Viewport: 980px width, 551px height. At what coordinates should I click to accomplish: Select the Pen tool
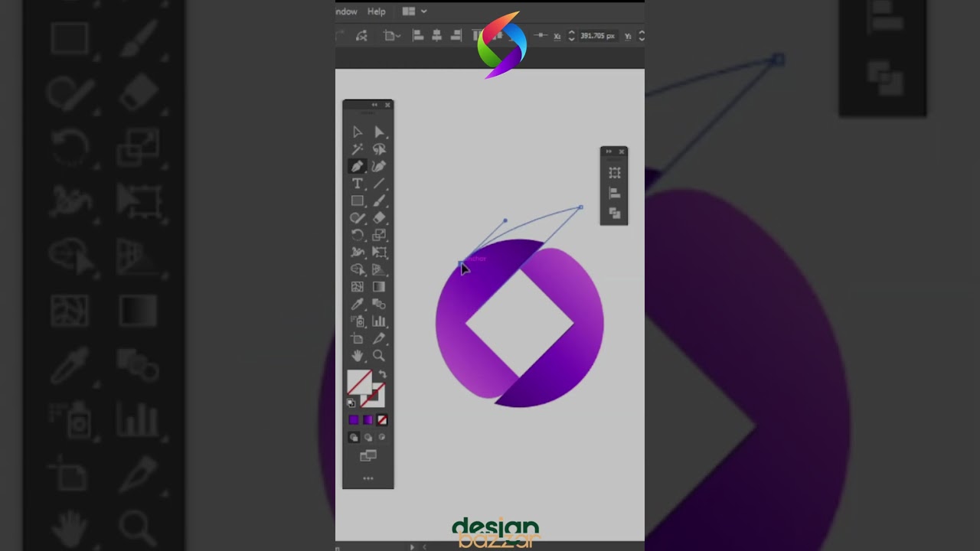click(x=358, y=166)
